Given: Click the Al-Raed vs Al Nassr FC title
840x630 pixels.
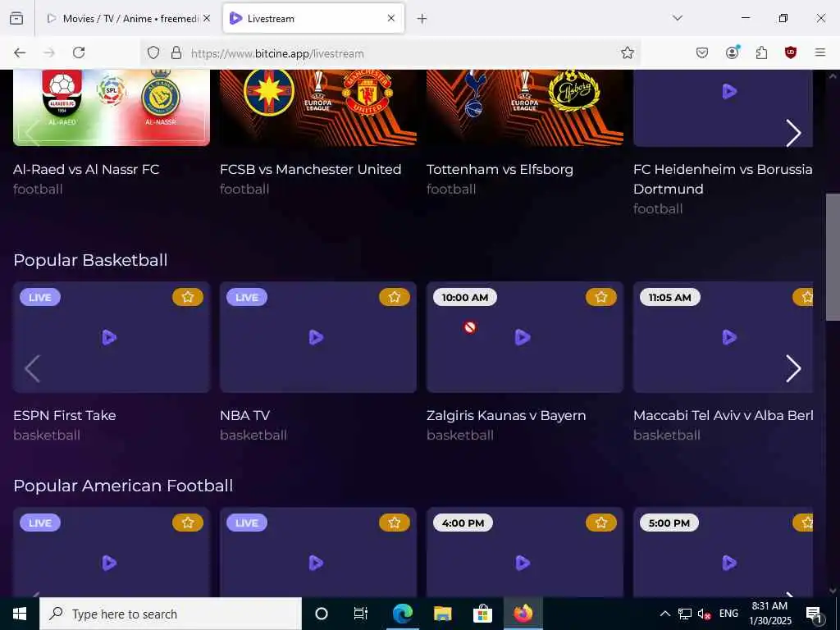Looking at the screenshot, I should point(86,169).
